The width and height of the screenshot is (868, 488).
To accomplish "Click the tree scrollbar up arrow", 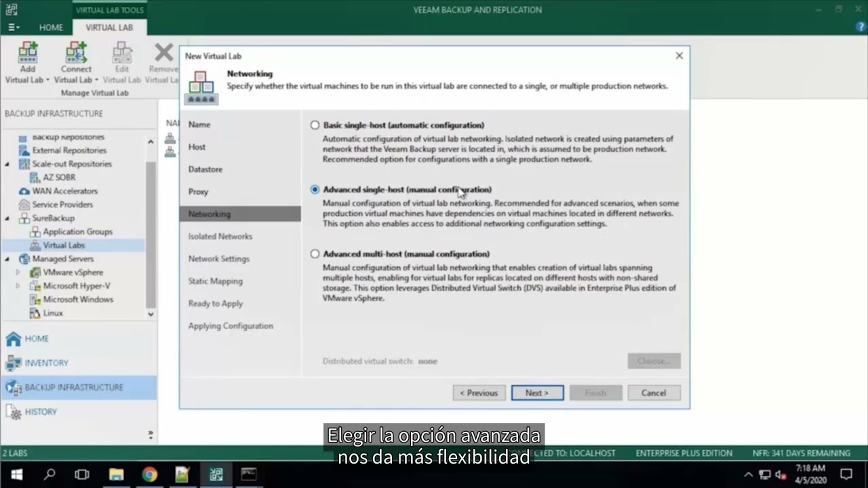I will point(151,142).
